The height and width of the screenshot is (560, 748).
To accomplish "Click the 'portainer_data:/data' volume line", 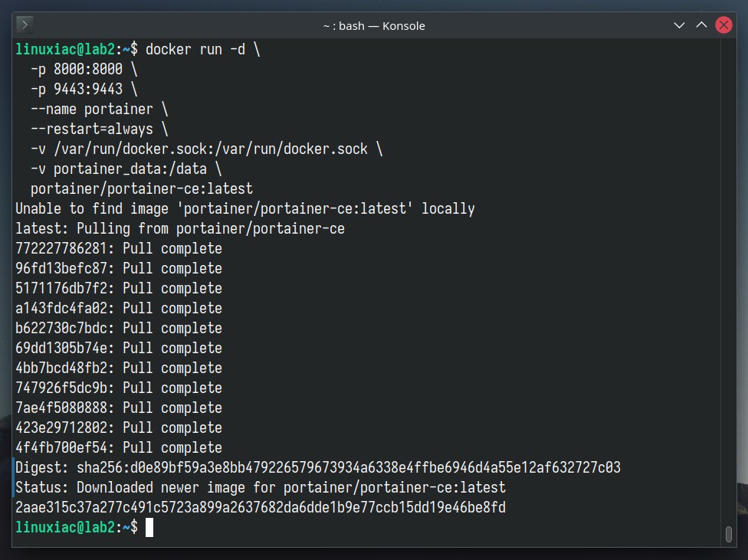I will coord(119,169).
